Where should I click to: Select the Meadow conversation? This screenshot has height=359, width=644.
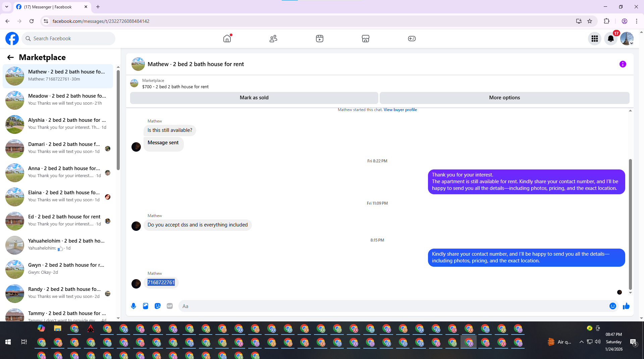coord(58,100)
